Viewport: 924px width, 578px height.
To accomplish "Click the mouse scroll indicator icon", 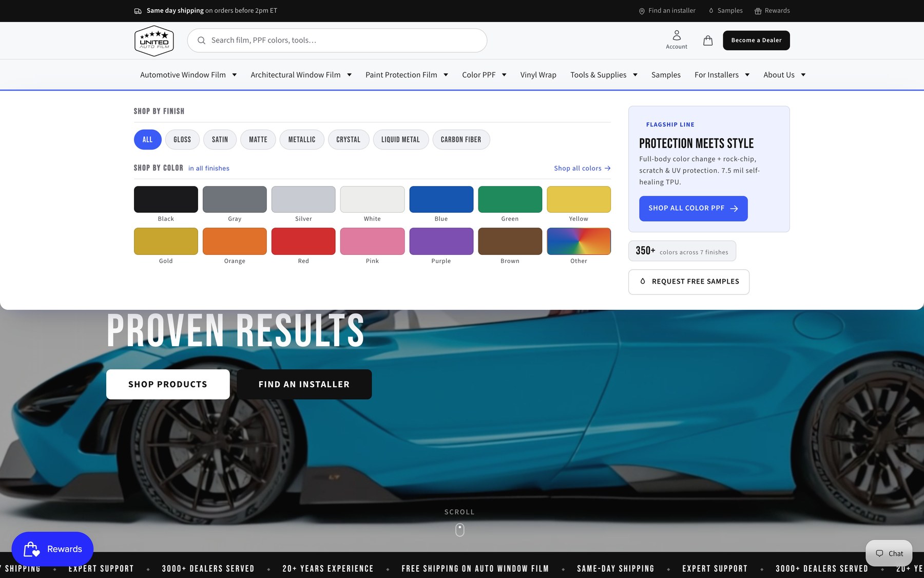I will click(460, 530).
